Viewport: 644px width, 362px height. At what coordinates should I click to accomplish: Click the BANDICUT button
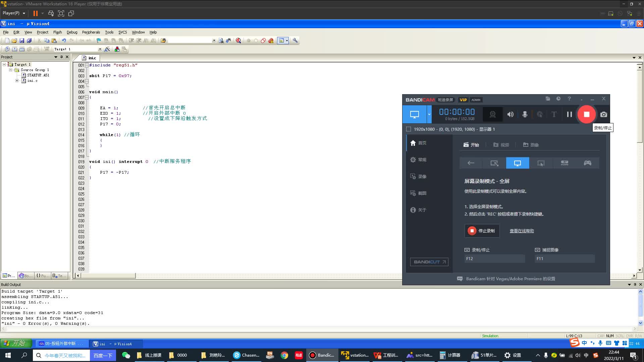[x=429, y=262]
